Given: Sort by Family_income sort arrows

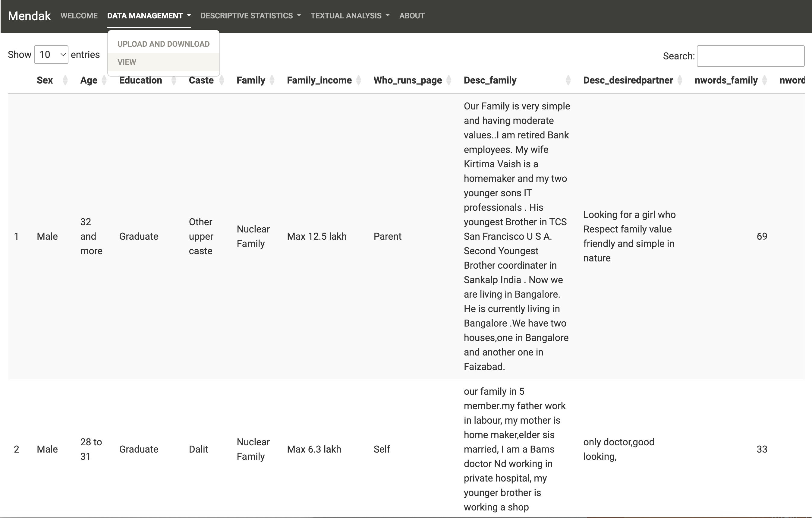Looking at the screenshot, I should 358,80.
